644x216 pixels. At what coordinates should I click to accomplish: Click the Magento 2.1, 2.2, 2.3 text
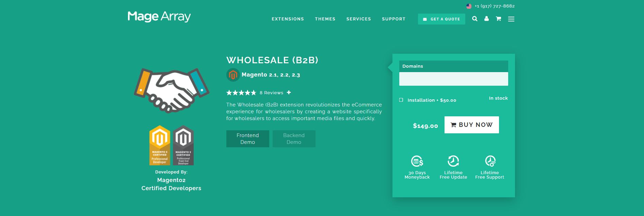click(x=271, y=75)
